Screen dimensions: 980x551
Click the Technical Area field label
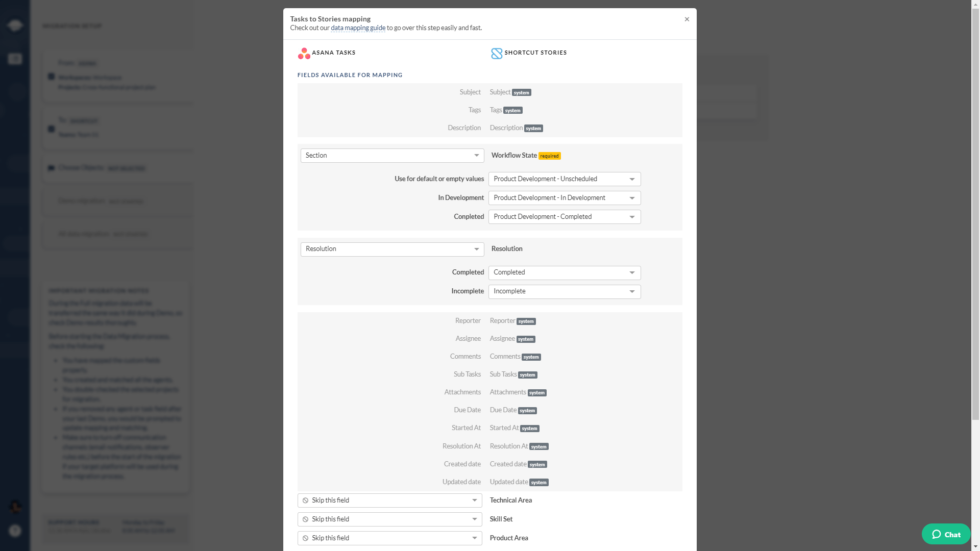511,500
